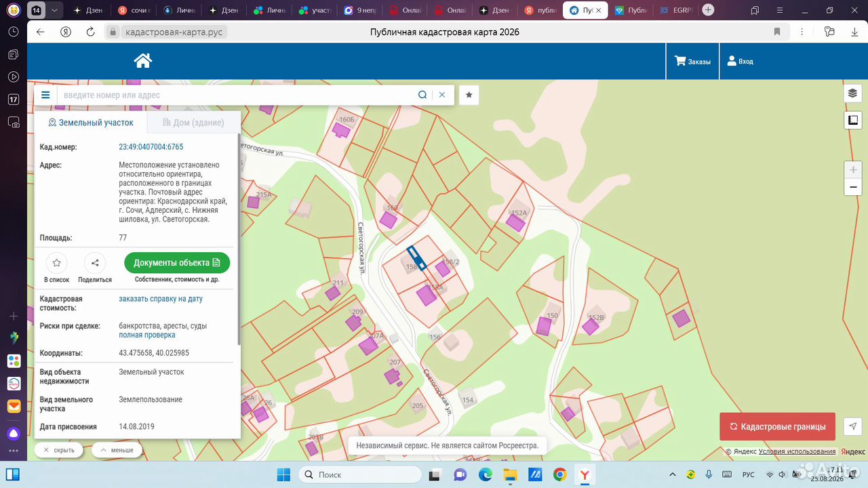The height and width of the screenshot is (488, 868).
Task: Open the collections sidebar icon under history
Action: [x=14, y=54]
